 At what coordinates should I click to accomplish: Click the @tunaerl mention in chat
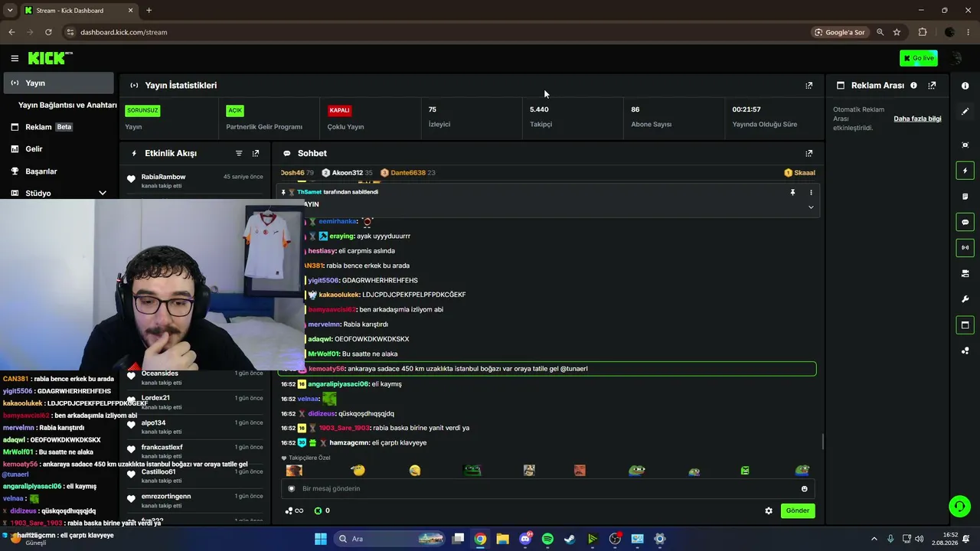pyautogui.click(x=574, y=369)
